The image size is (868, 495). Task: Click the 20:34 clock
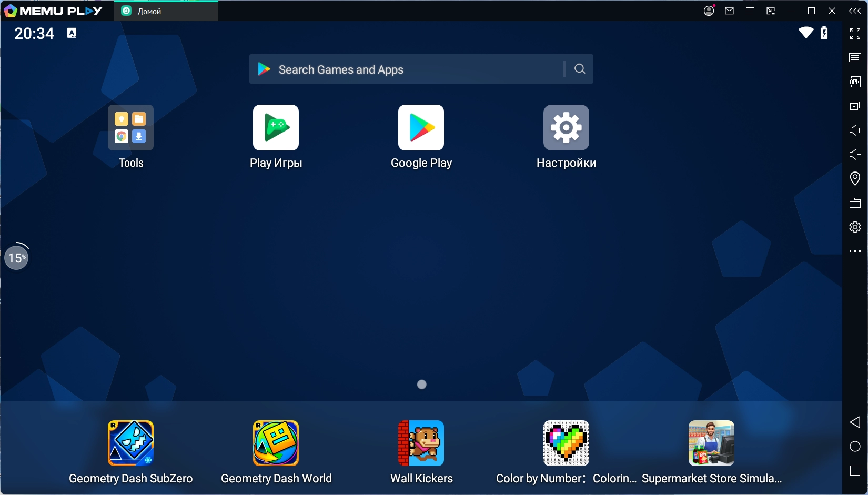point(34,34)
